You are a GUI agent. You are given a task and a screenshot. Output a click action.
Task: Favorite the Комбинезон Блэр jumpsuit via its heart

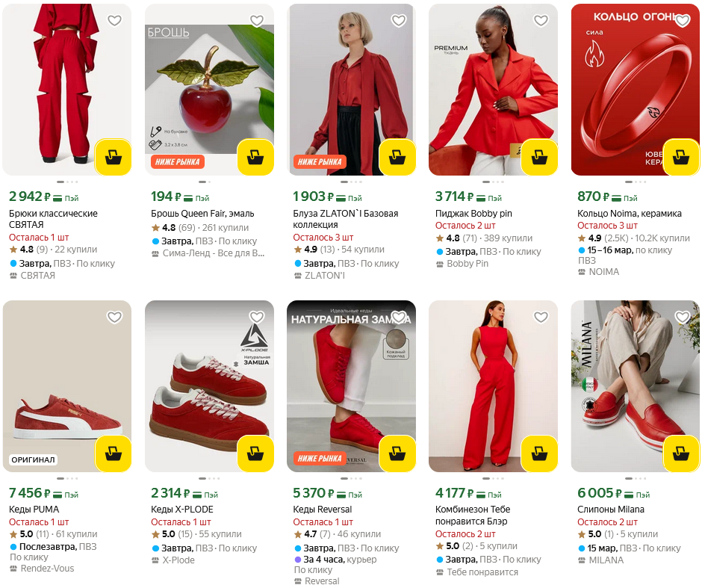click(x=541, y=317)
